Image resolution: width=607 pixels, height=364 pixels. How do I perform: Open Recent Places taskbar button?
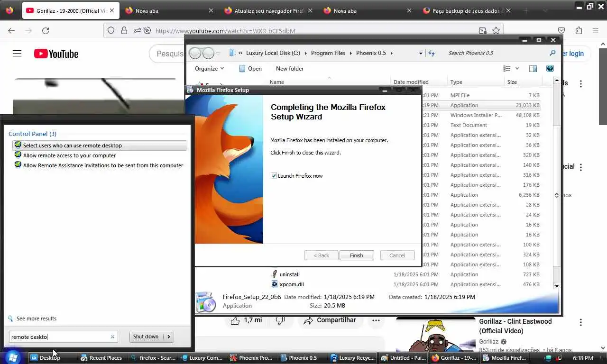click(101, 358)
